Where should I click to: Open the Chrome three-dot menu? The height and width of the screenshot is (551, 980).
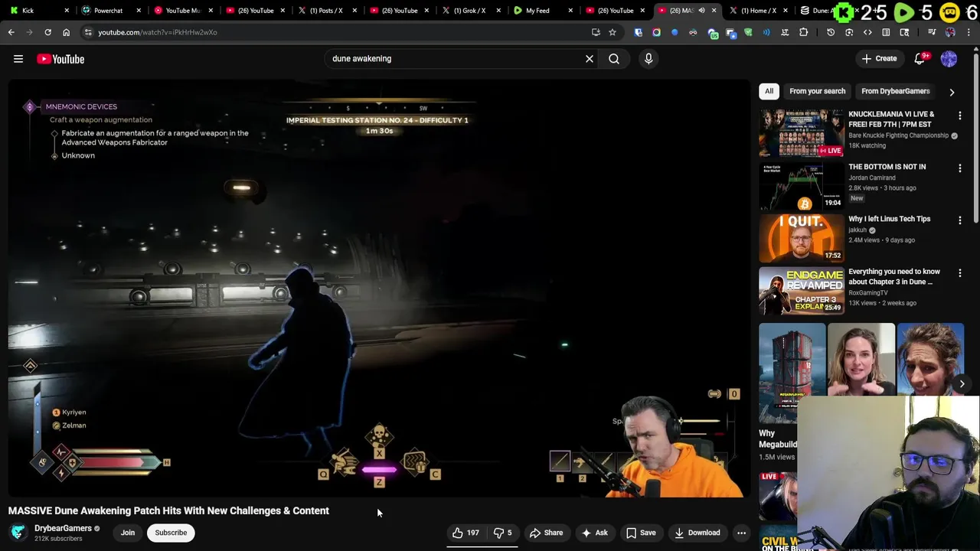(x=967, y=32)
